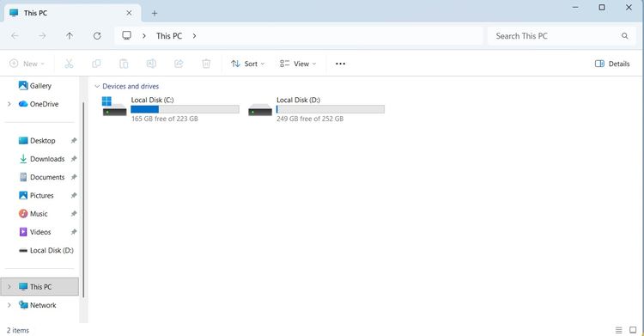Click the '249 GB free of 252 GB' text
Screen dimensions: 644x336
tap(310, 119)
